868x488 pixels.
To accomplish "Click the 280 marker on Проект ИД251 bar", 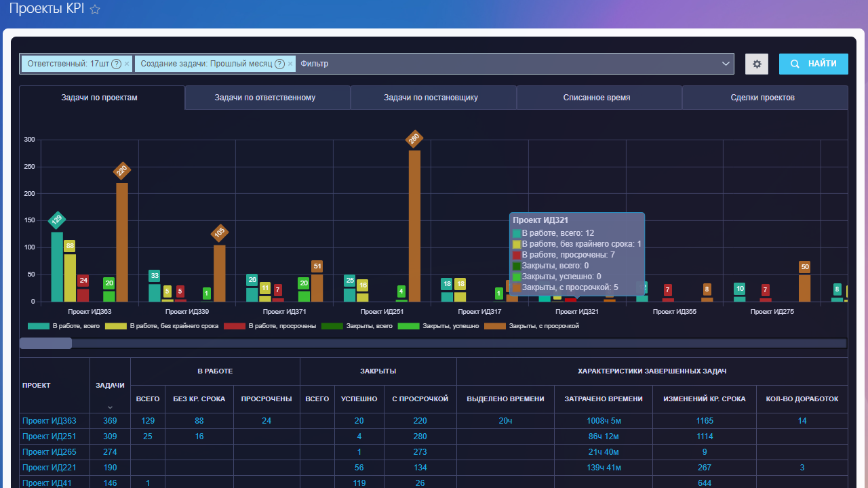I will (414, 139).
